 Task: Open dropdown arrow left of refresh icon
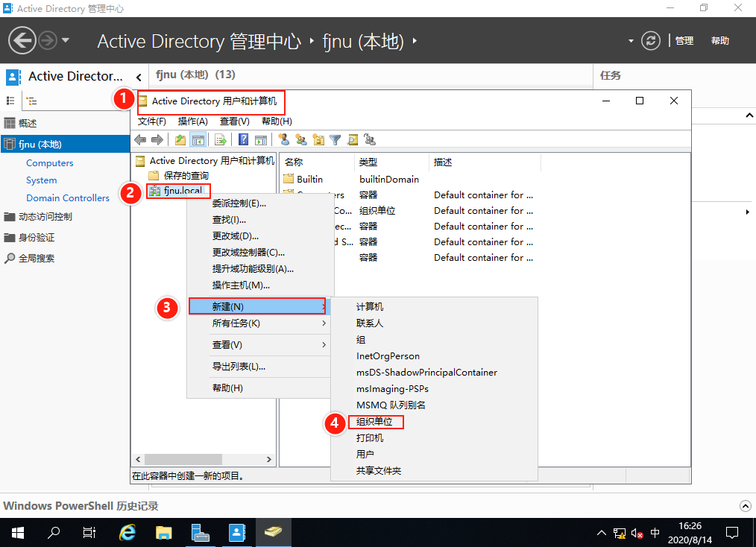(631, 41)
